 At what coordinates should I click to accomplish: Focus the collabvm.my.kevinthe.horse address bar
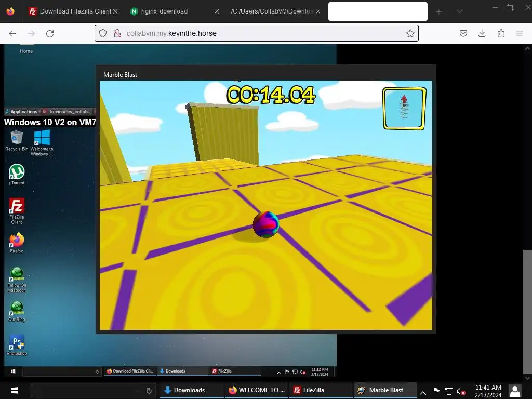257,33
